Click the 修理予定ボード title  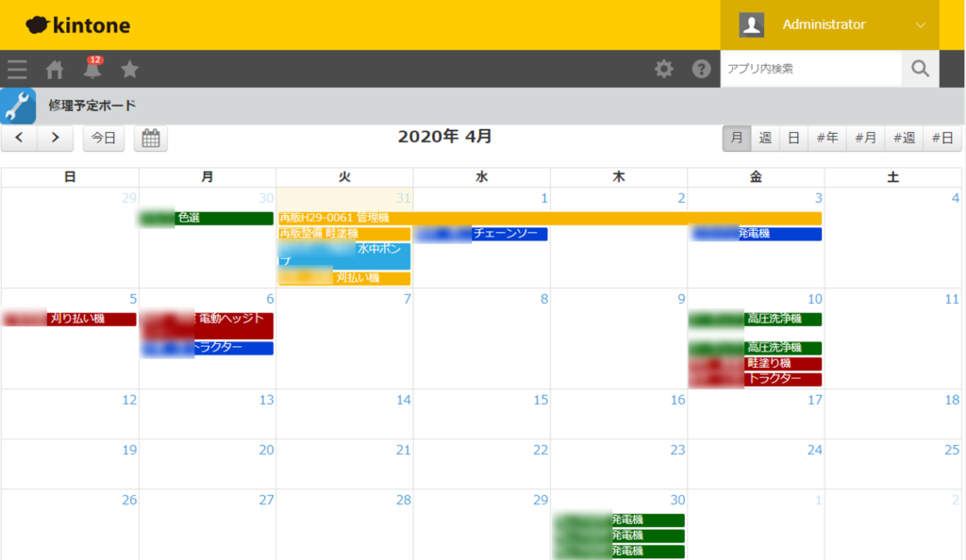coord(92,106)
